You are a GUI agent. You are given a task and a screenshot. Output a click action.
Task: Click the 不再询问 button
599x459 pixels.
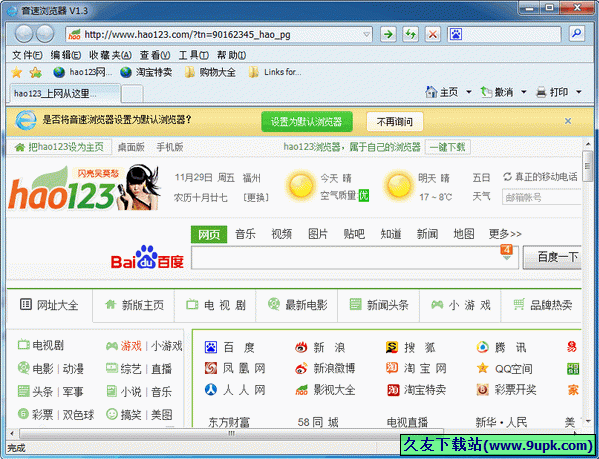[x=395, y=122]
